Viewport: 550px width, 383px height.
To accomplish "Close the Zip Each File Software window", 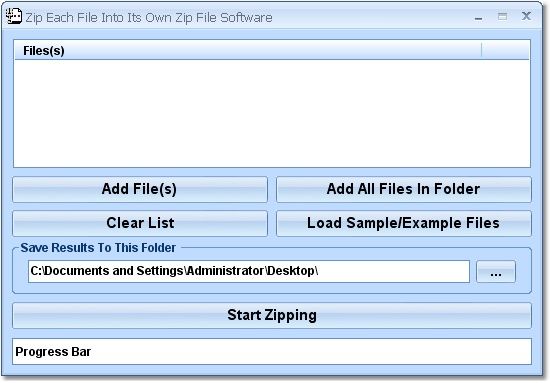I will point(526,16).
